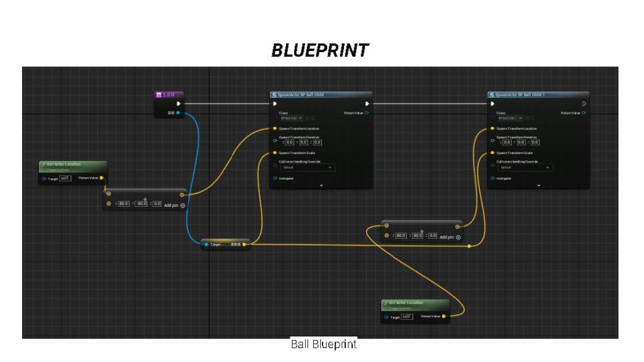Click the Spawn Transform Location pin on SpawnActor BP Ball Child
Screen dimensions: 644x362
pos(275,128)
